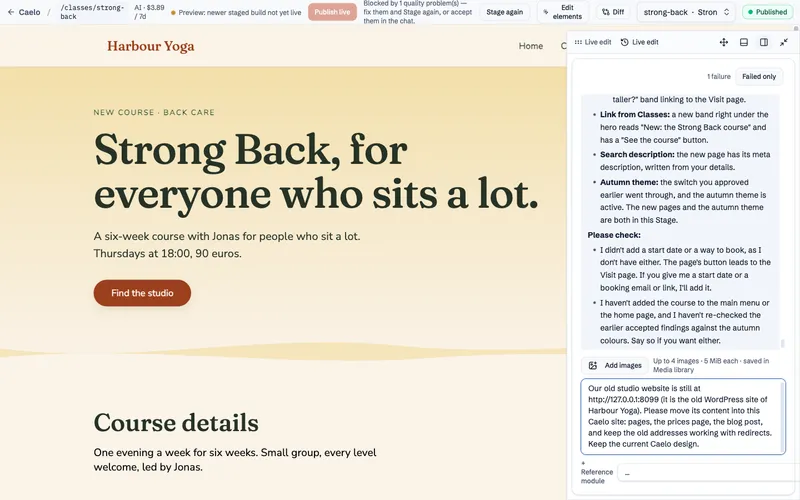
Task: Click the disabled Publish live button
Action: pyautogui.click(x=332, y=12)
